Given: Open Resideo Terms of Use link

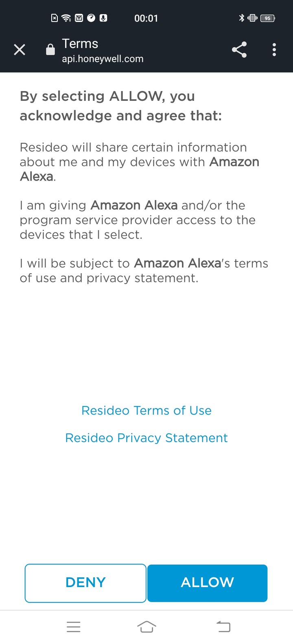Looking at the screenshot, I should coord(146,411).
